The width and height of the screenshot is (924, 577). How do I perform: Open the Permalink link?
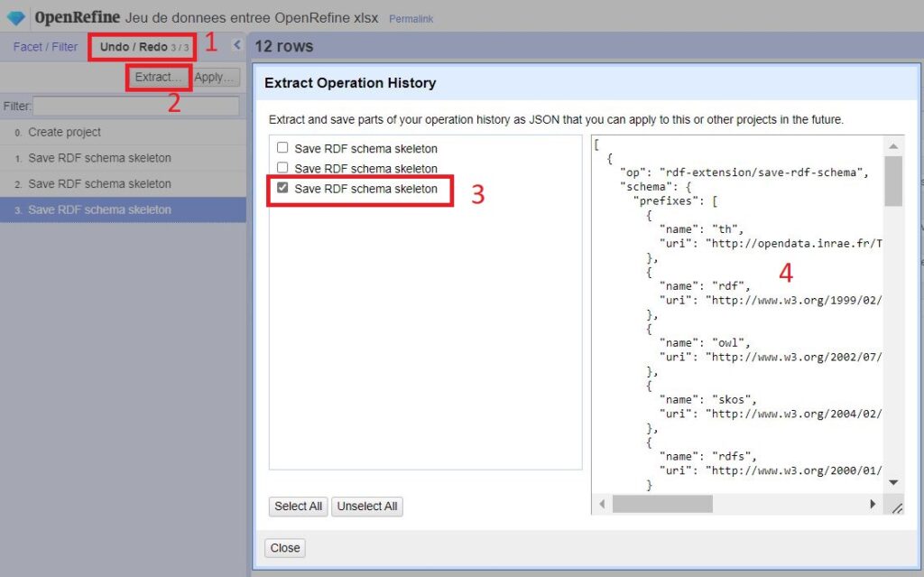[x=411, y=19]
